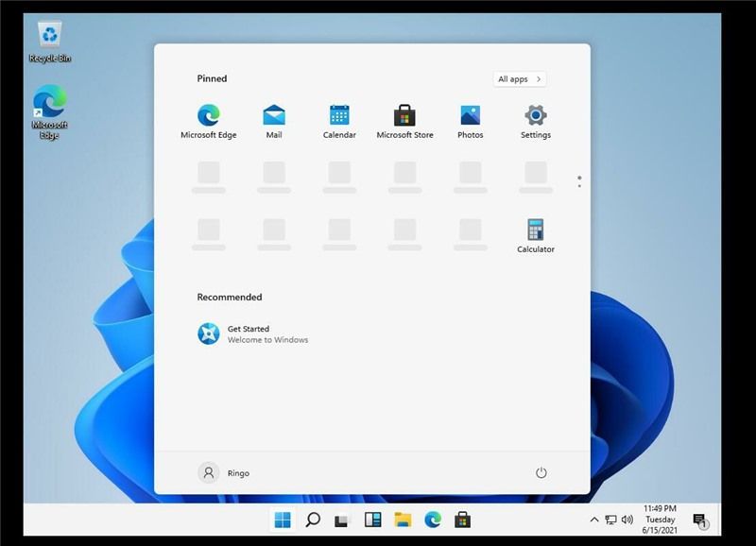
Task: Open the notification center
Action: (x=700, y=520)
